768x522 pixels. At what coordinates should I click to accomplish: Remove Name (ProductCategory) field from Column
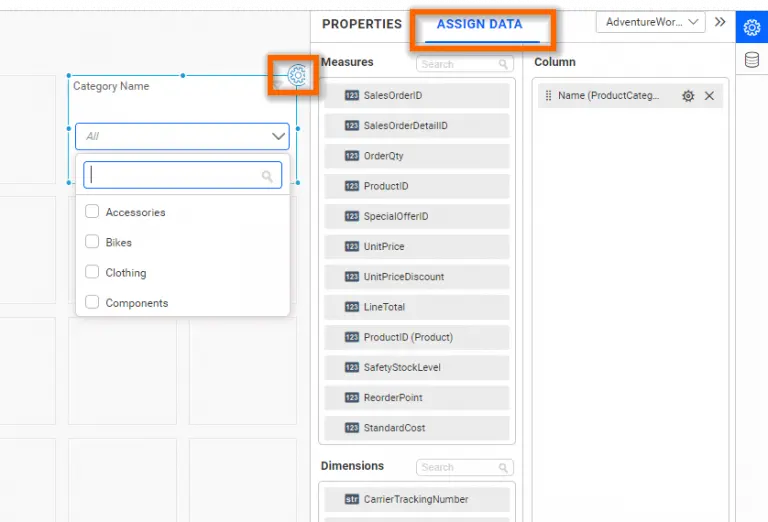click(x=709, y=96)
